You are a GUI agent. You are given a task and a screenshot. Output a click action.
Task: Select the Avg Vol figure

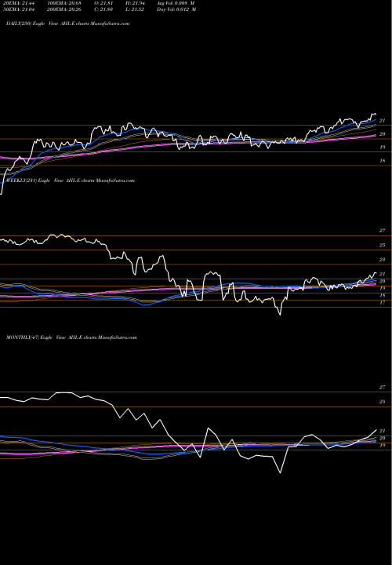[x=176, y=3]
